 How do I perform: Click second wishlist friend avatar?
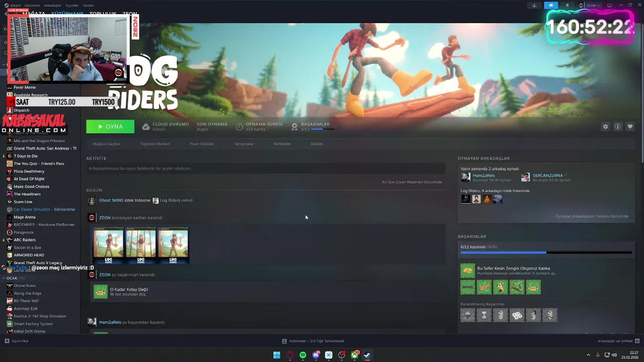click(x=476, y=199)
